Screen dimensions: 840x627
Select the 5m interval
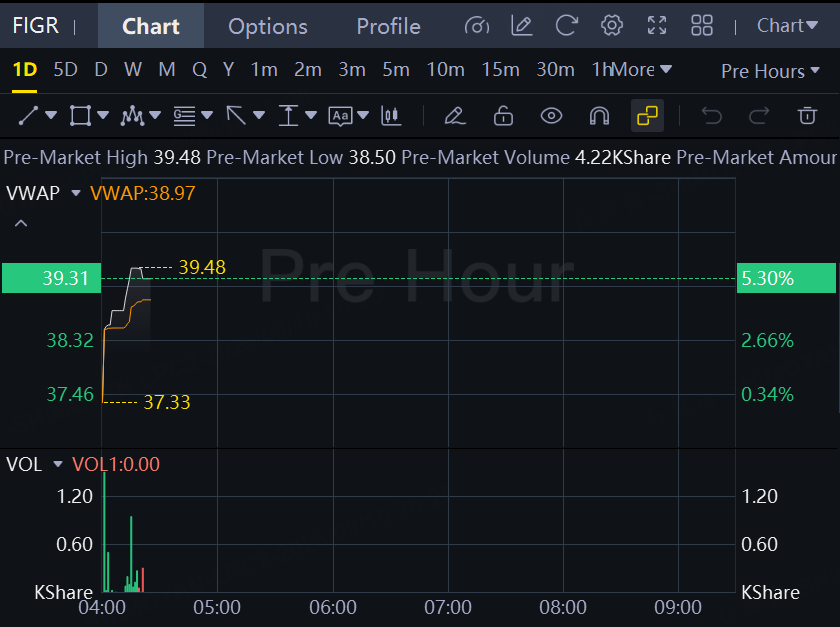click(396, 70)
